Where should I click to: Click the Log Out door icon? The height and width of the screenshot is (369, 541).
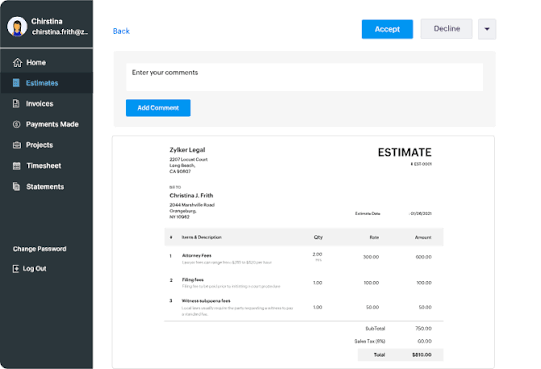pos(16,269)
